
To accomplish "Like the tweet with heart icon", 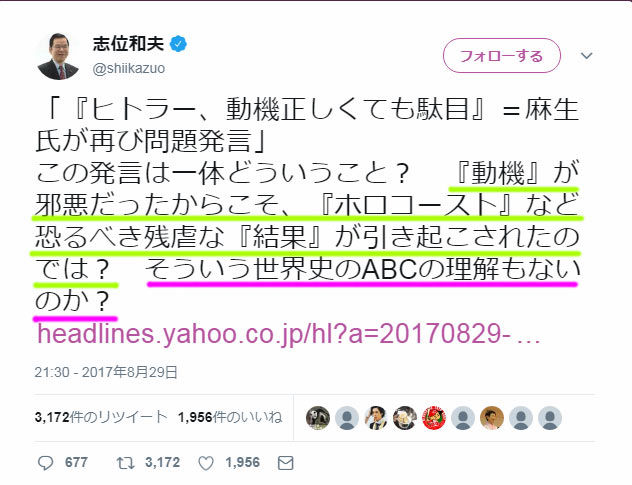I will pyautogui.click(x=206, y=463).
